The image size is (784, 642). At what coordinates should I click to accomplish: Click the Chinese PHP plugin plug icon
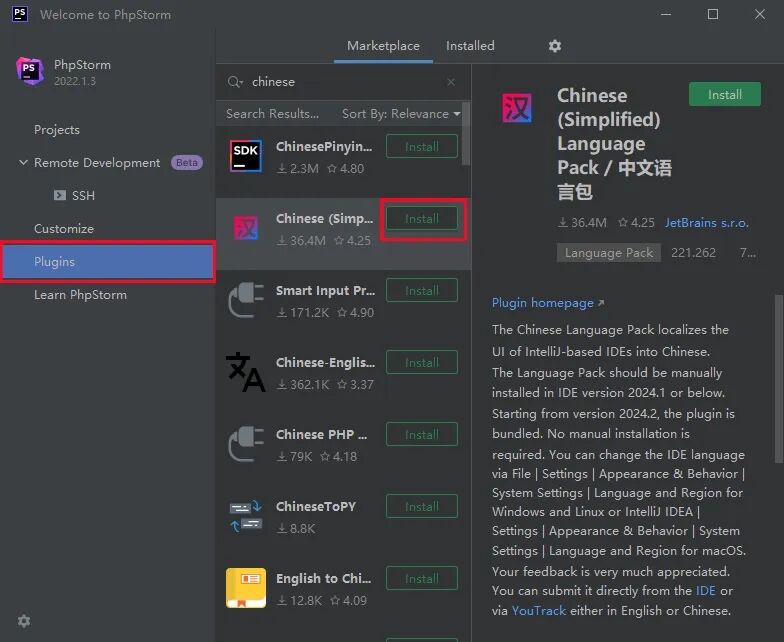tap(246, 444)
